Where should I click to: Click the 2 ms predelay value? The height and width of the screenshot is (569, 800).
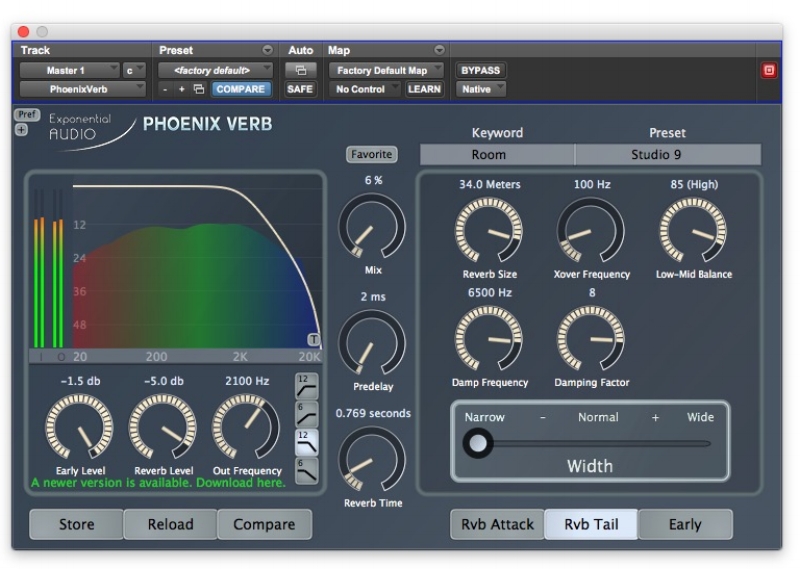pyautogui.click(x=373, y=297)
